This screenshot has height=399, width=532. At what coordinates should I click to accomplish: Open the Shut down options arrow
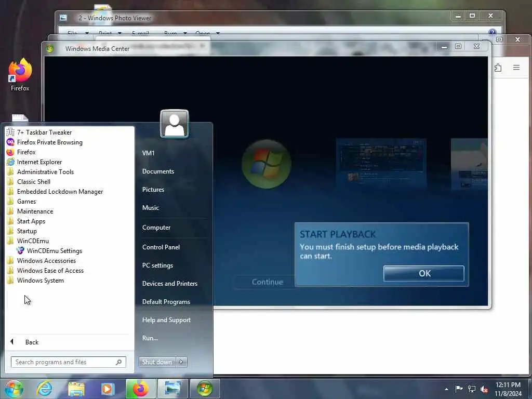(x=181, y=362)
